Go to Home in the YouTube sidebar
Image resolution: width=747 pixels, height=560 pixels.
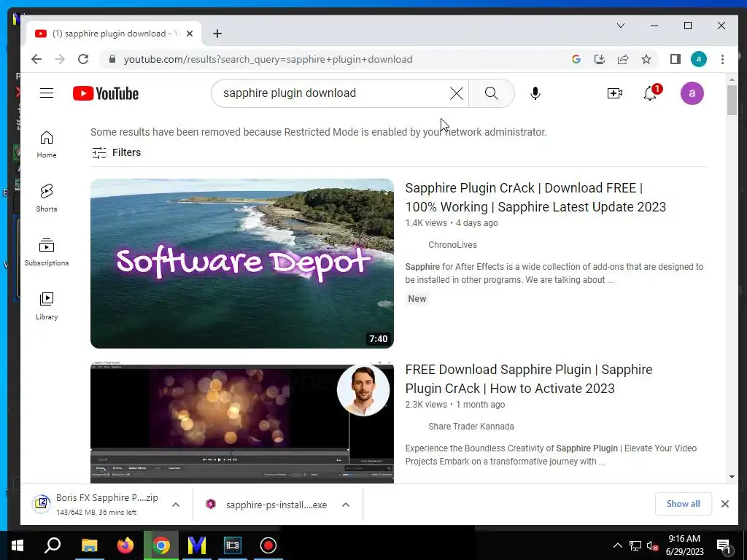pyautogui.click(x=47, y=144)
